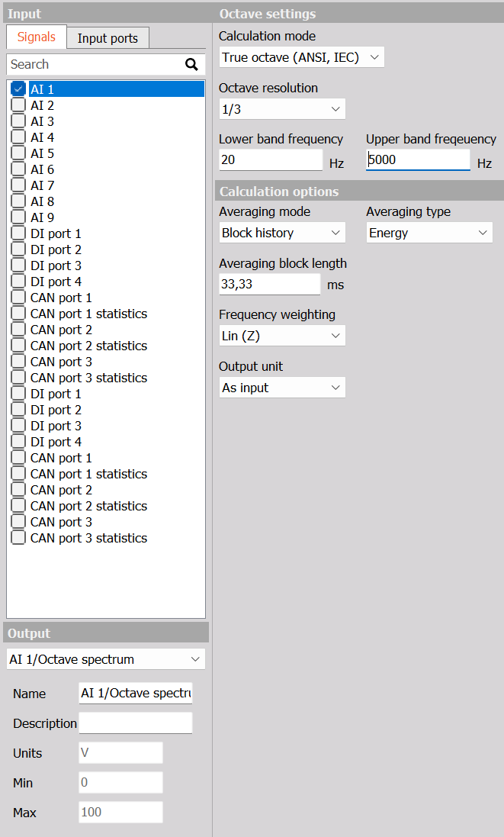Click the Units field
Image resolution: width=504 pixels, height=837 pixels.
(x=120, y=752)
